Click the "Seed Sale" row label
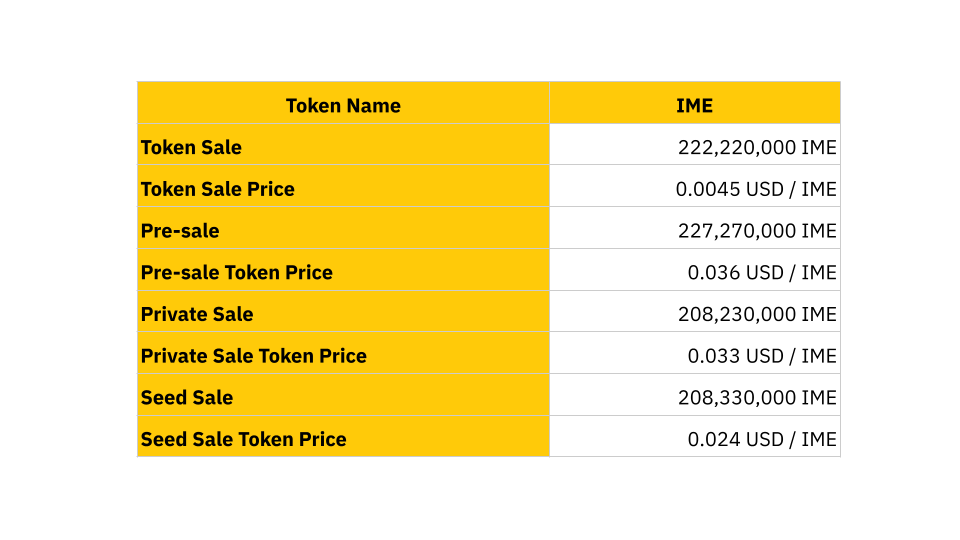Image resolution: width=960 pixels, height=540 pixels. pyautogui.click(x=187, y=398)
